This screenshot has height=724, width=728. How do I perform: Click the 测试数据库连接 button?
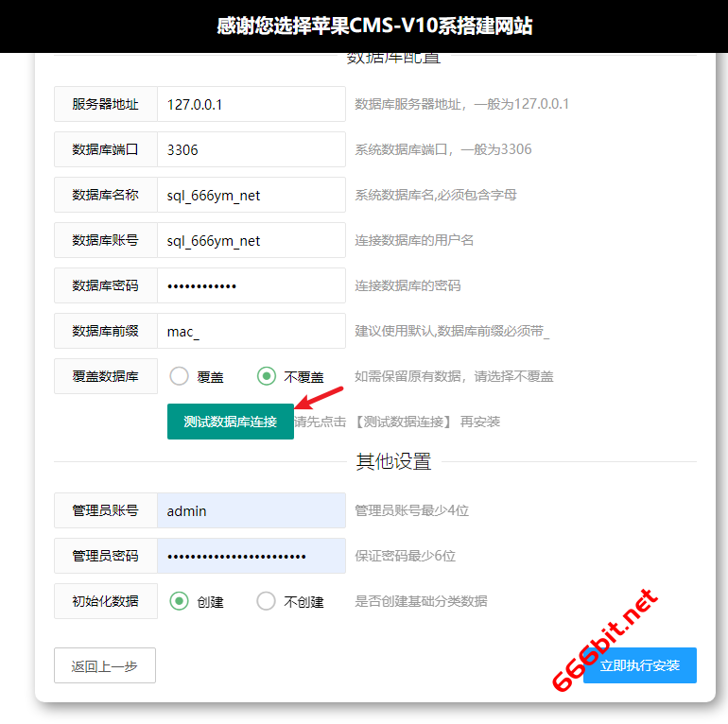(231, 422)
